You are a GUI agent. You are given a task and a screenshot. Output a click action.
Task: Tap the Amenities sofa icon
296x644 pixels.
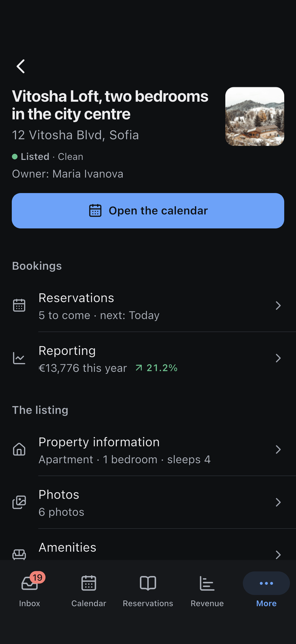[19, 554]
